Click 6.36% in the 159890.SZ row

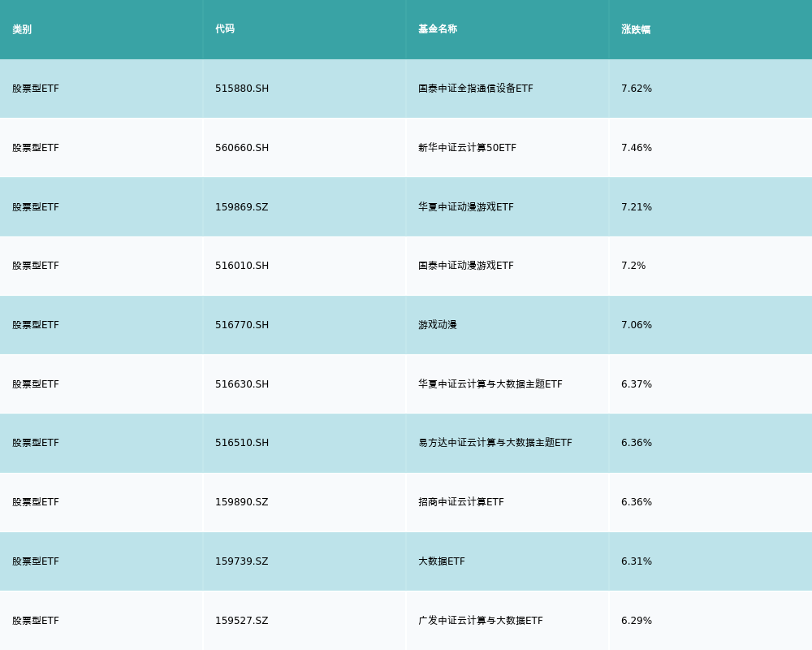[x=637, y=502]
